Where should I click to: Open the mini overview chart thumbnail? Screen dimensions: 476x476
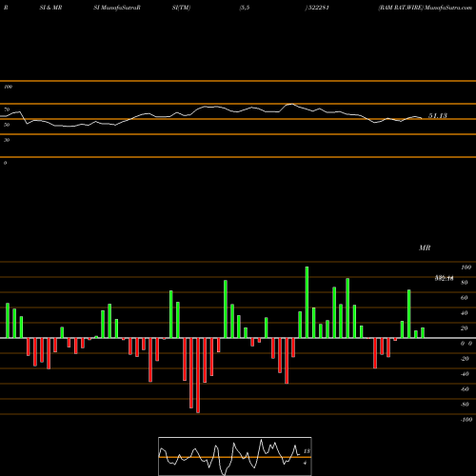(x=235, y=456)
